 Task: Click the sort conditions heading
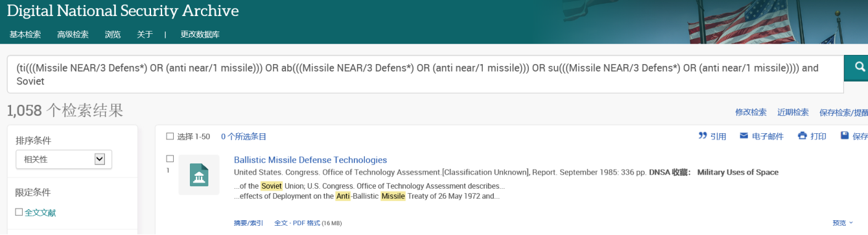click(33, 140)
